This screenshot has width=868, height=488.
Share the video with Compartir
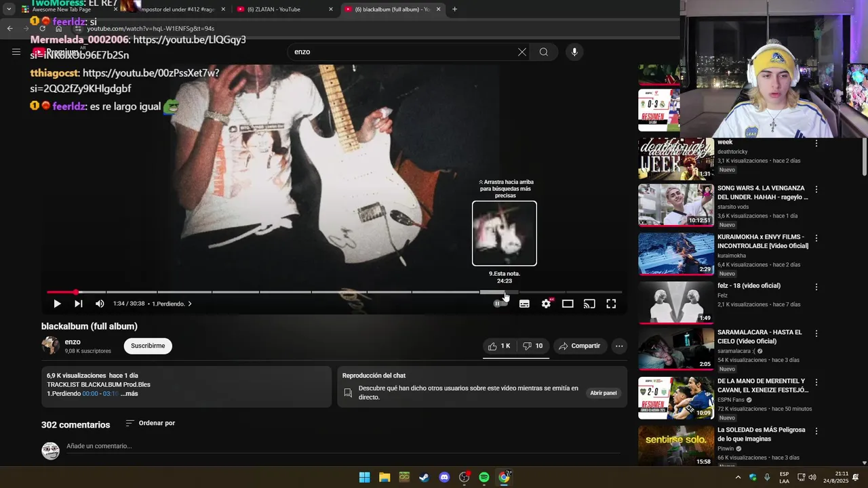tap(580, 346)
